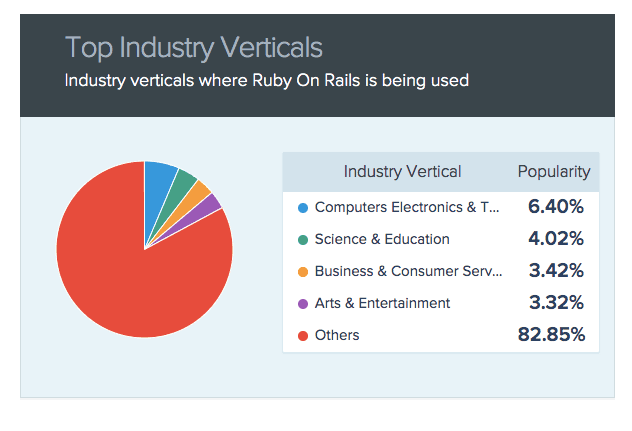632x431 pixels.
Task: Open the Arts & Entertainment row label
Action: click(x=382, y=304)
